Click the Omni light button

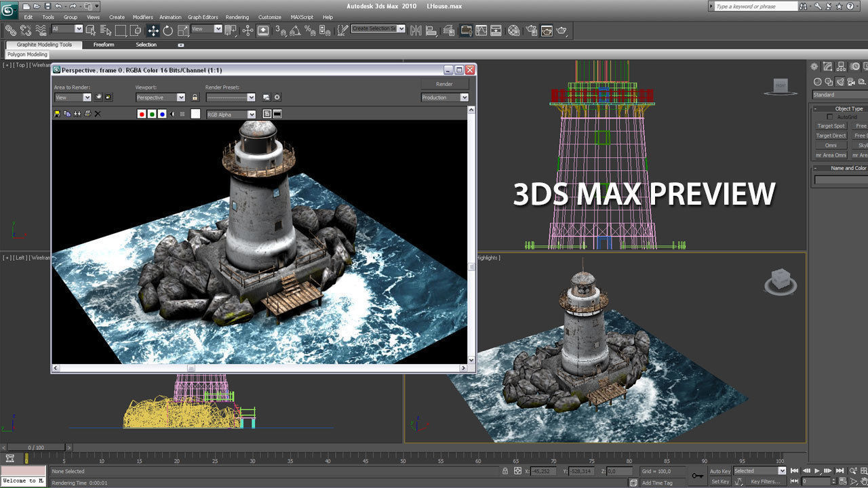point(831,146)
